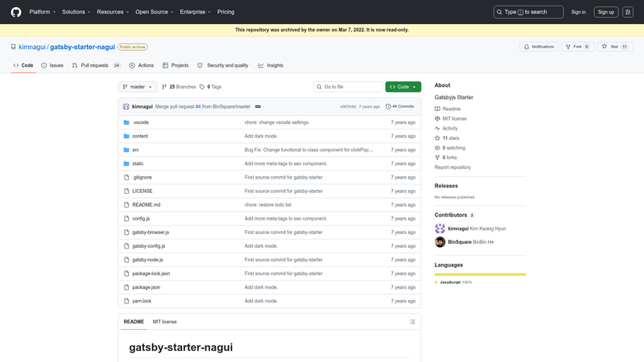View the 25 Branches link

(179, 87)
